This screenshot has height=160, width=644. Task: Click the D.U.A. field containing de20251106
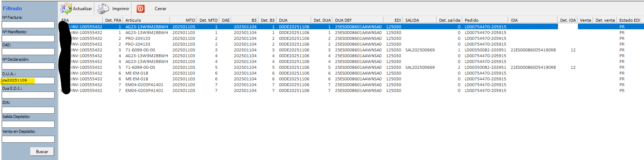pos(28,80)
